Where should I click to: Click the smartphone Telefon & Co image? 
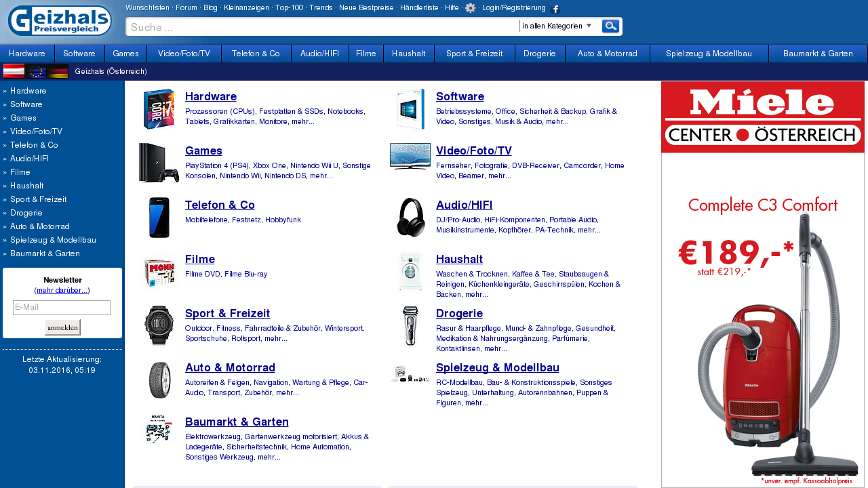pos(159,217)
